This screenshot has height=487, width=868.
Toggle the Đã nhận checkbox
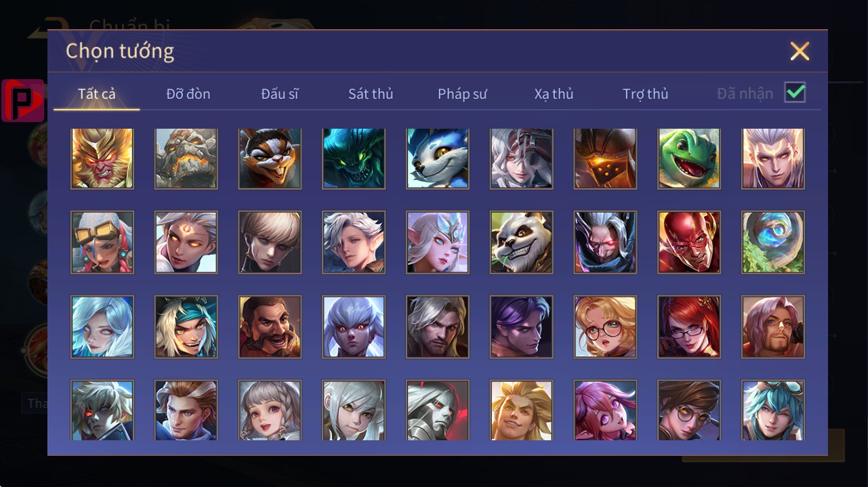click(x=795, y=93)
